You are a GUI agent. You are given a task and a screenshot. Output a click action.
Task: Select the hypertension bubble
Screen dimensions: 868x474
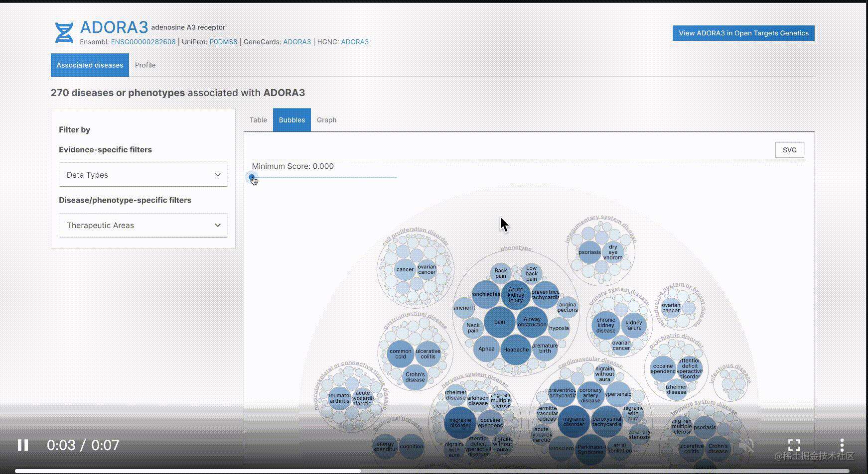[x=618, y=394]
